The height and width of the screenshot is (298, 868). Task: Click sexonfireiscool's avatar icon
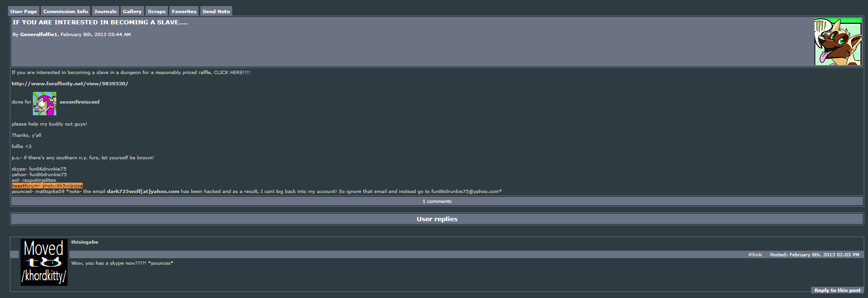click(x=45, y=104)
